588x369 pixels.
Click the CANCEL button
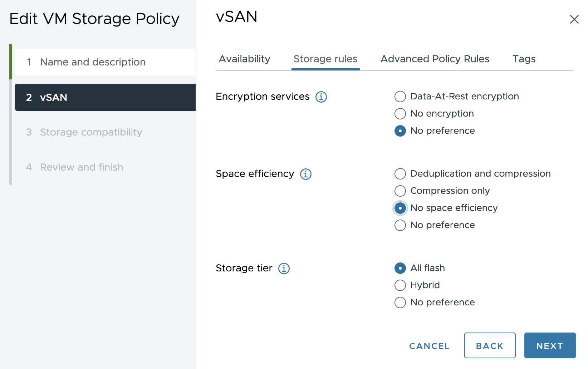pos(430,346)
